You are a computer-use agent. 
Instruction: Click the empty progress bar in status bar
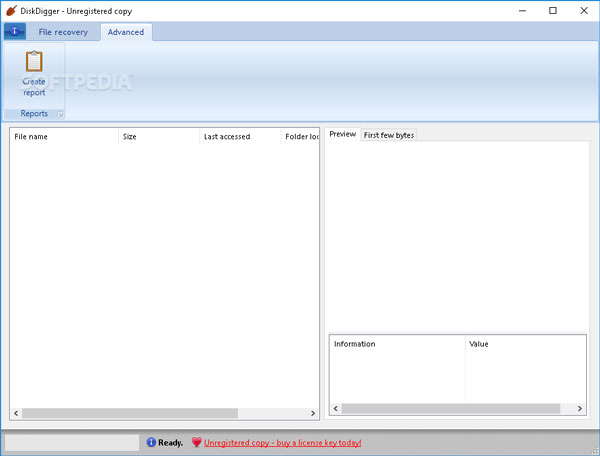coord(72,443)
